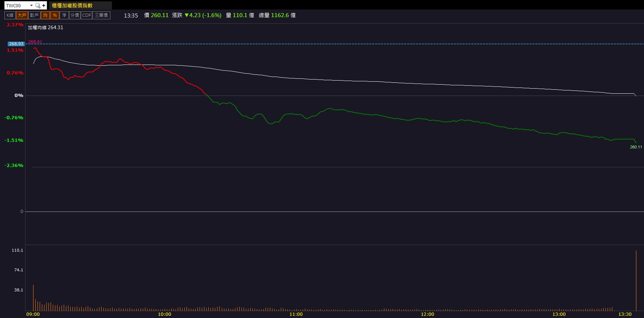Click the 268.61 high price label

pos(35,42)
